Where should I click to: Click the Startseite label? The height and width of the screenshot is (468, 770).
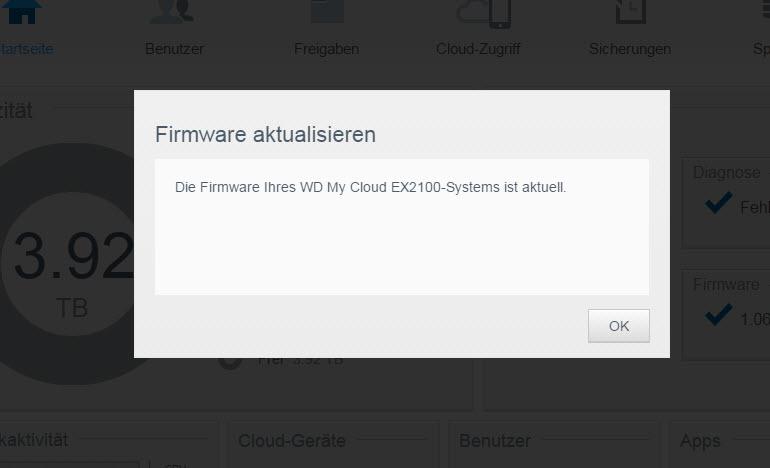(27, 49)
